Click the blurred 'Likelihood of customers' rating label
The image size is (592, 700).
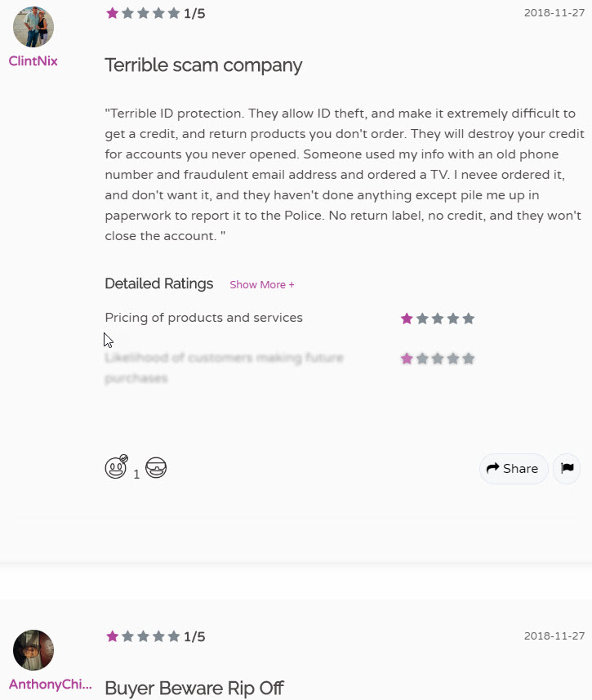(x=224, y=368)
